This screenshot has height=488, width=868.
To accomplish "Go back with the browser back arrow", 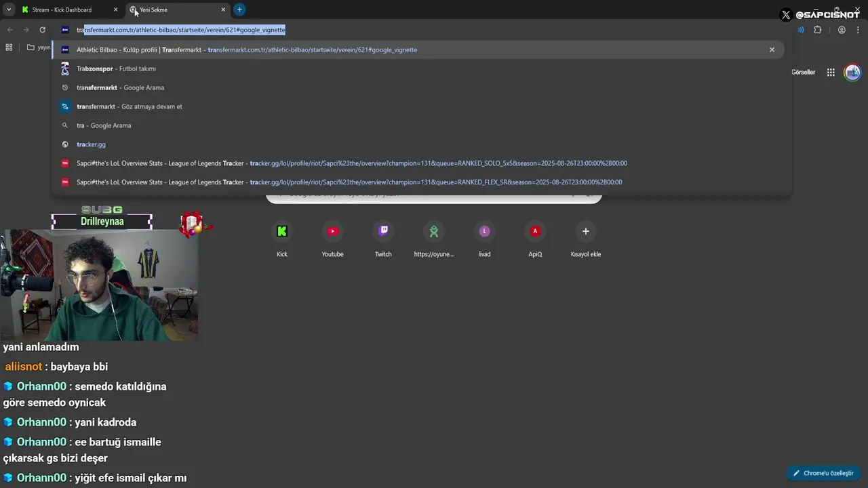I will coord(9,30).
